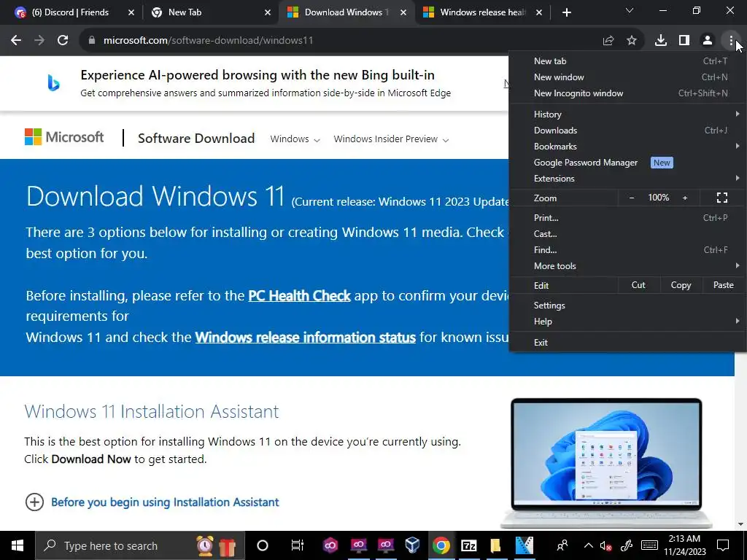
Task: Click the tab search chevron
Action: coord(630,10)
